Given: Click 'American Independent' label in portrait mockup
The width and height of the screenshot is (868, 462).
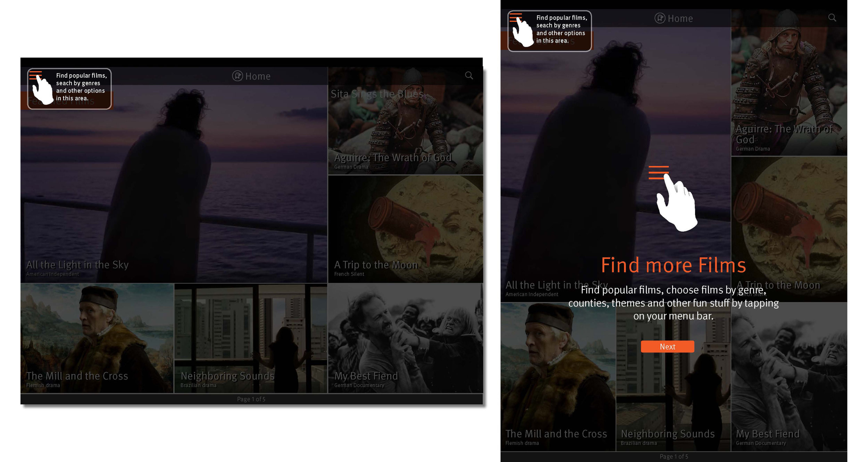Looking at the screenshot, I should pyautogui.click(x=532, y=294).
